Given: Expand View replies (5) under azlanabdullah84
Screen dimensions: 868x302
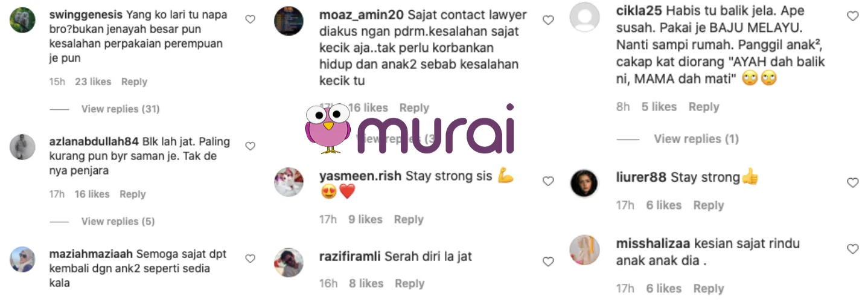Looking at the screenshot, I should pyautogui.click(x=118, y=222).
